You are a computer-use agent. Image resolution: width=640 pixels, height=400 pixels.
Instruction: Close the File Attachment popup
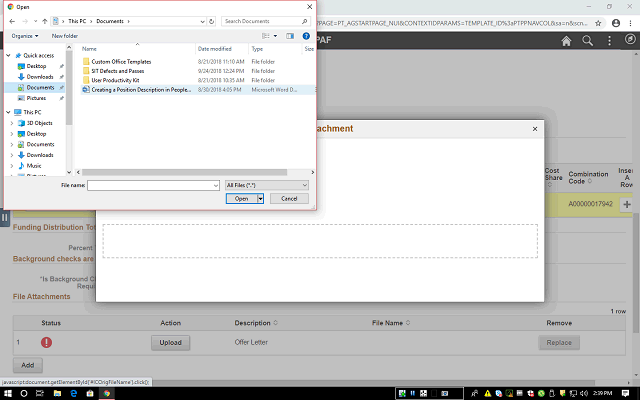coord(535,129)
